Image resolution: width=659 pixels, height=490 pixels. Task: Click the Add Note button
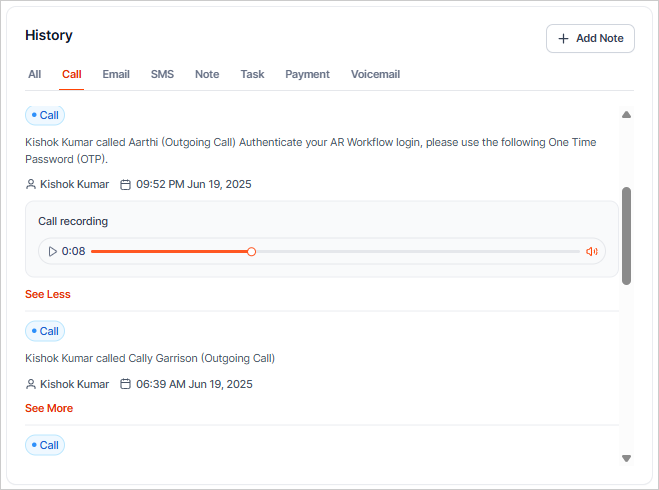coord(590,39)
